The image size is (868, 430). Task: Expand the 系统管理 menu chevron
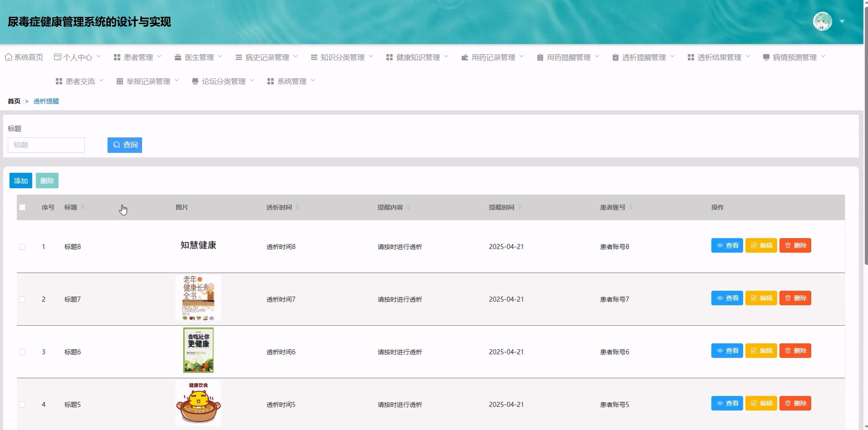point(313,80)
